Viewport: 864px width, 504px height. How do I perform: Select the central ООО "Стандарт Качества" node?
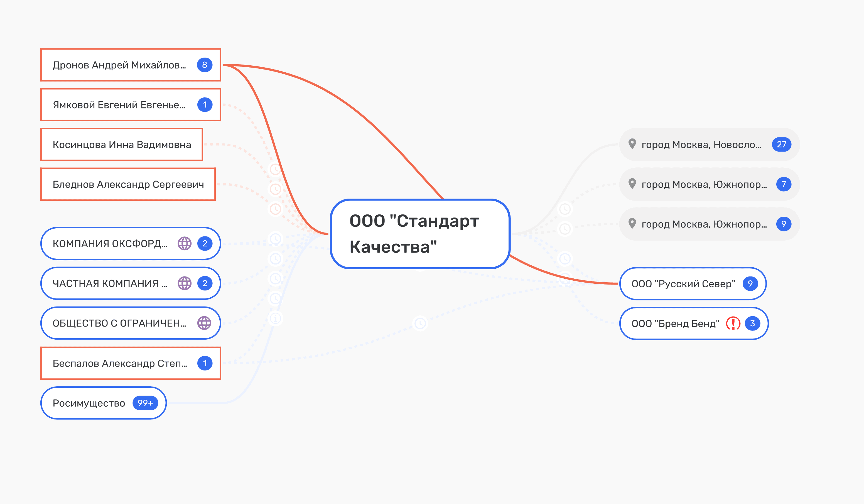tap(420, 234)
